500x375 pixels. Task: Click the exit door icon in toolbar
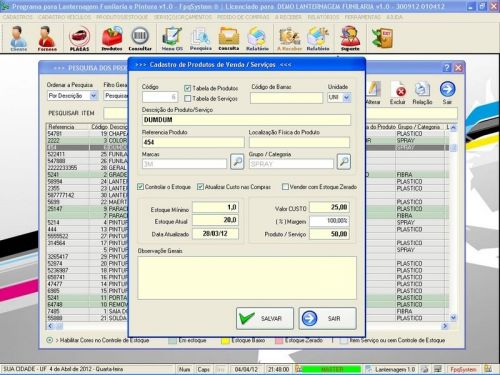coord(383,38)
